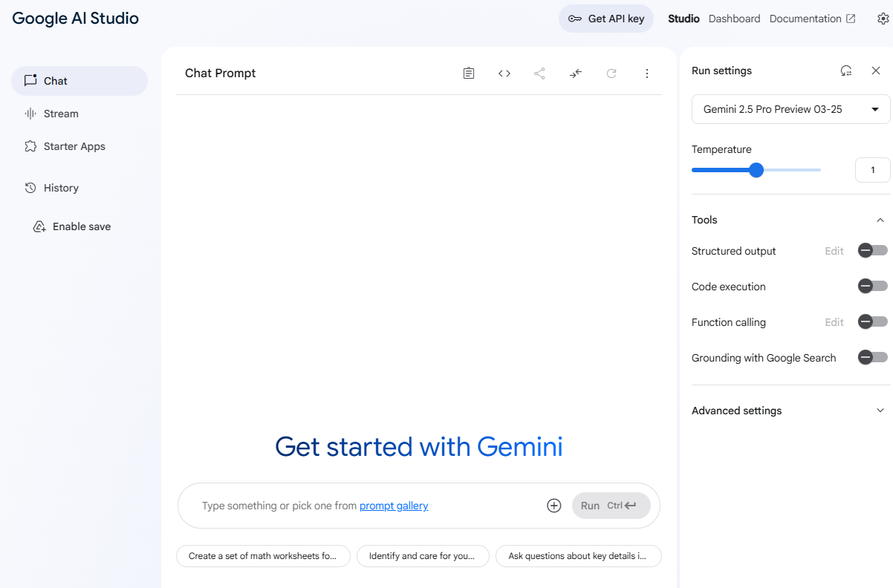Click the Get API key button
This screenshot has width=893, height=588.
pyautogui.click(x=606, y=19)
